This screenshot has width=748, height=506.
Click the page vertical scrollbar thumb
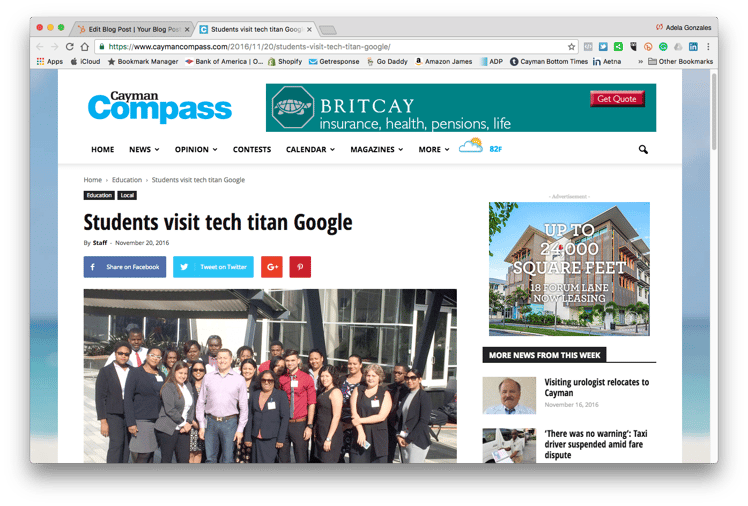pyautogui.click(x=714, y=112)
